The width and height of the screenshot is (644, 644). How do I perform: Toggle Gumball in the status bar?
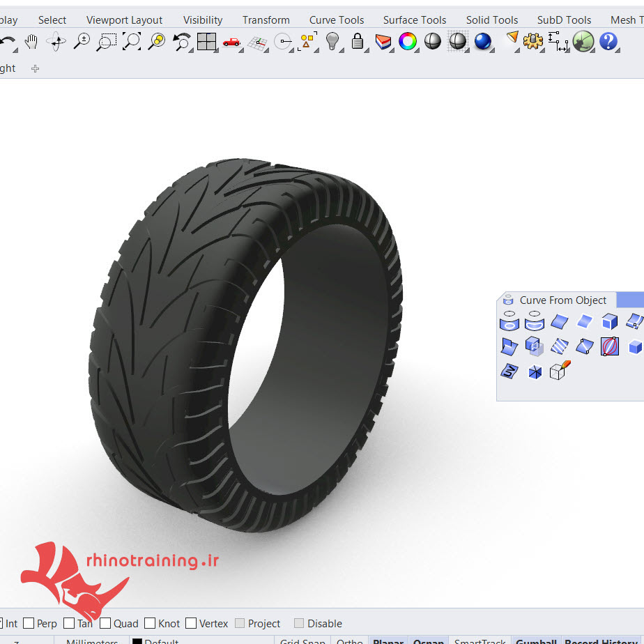tap(536, 641)
